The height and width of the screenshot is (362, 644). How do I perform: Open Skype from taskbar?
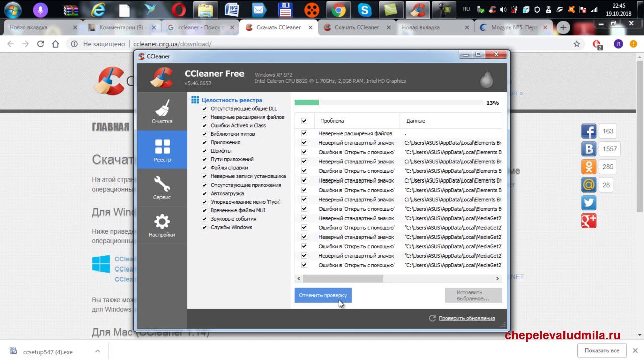(x=364, y=10)
